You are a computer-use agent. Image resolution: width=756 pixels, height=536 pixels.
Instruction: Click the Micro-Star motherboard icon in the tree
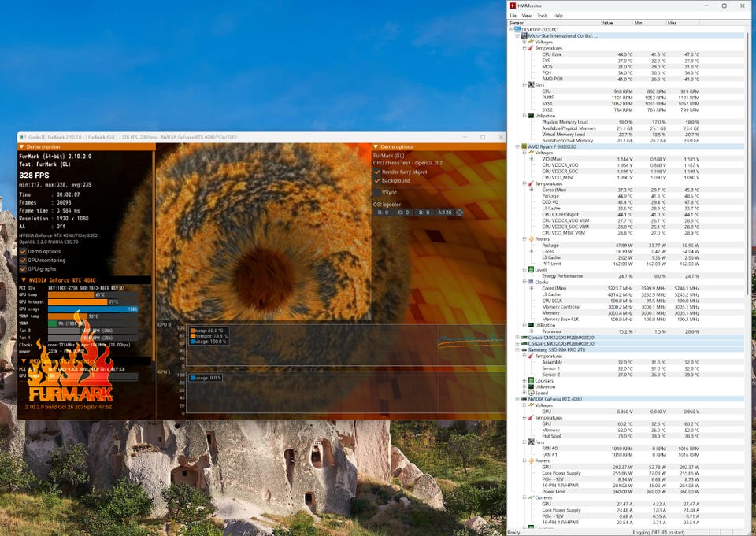point(523,35)
